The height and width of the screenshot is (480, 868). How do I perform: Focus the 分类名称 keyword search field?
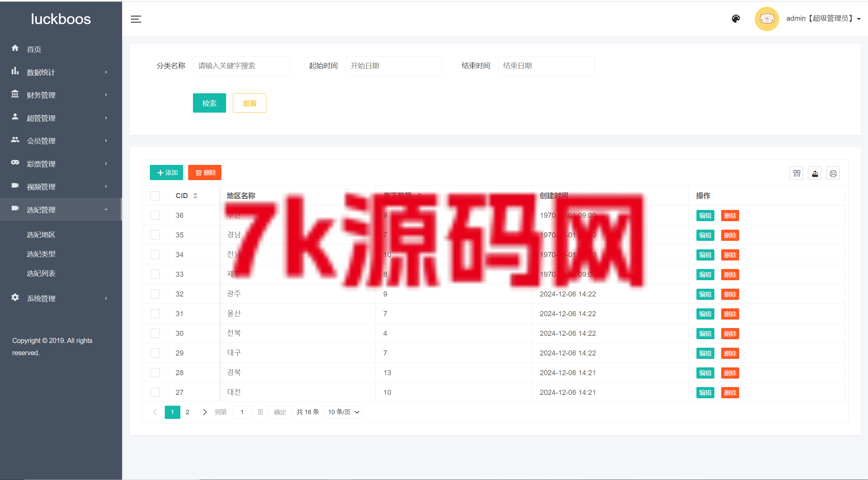[241, 66]
